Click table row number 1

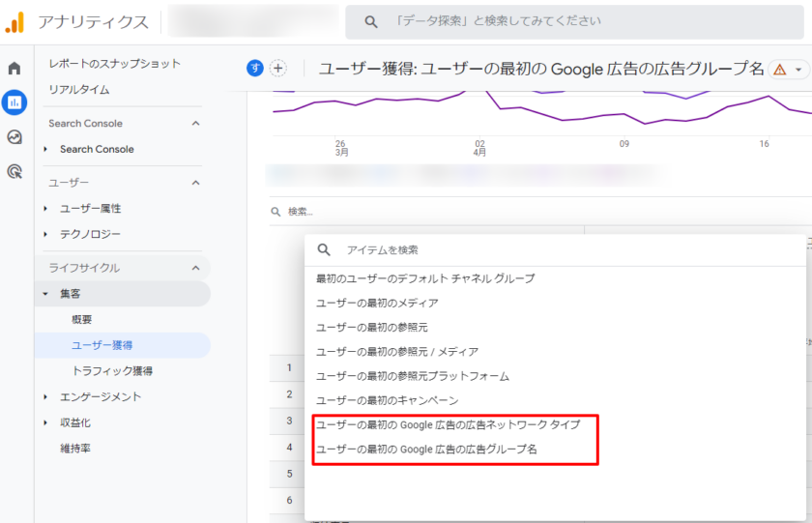click(289, 367)
